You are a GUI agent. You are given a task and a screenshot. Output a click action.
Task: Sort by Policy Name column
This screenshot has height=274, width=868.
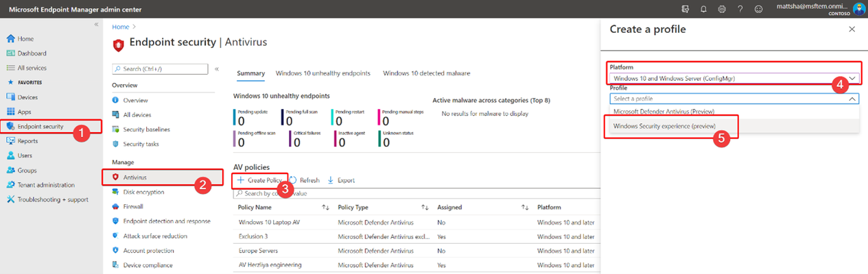coord(255,207)
